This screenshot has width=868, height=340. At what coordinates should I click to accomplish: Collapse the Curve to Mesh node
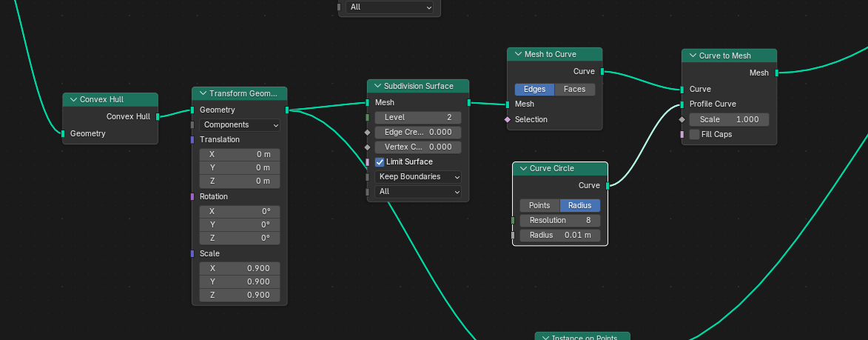(693, 56)
